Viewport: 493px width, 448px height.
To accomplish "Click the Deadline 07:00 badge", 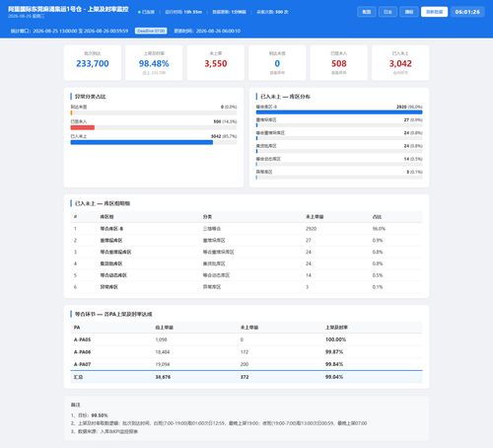I will click(151, 31).
